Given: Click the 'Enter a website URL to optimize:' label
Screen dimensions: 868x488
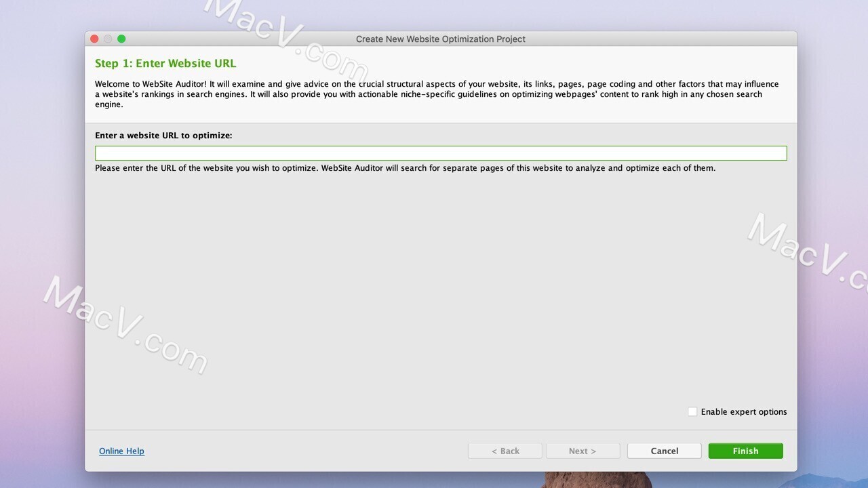Looking at the screenshot, I should [163, 136].
